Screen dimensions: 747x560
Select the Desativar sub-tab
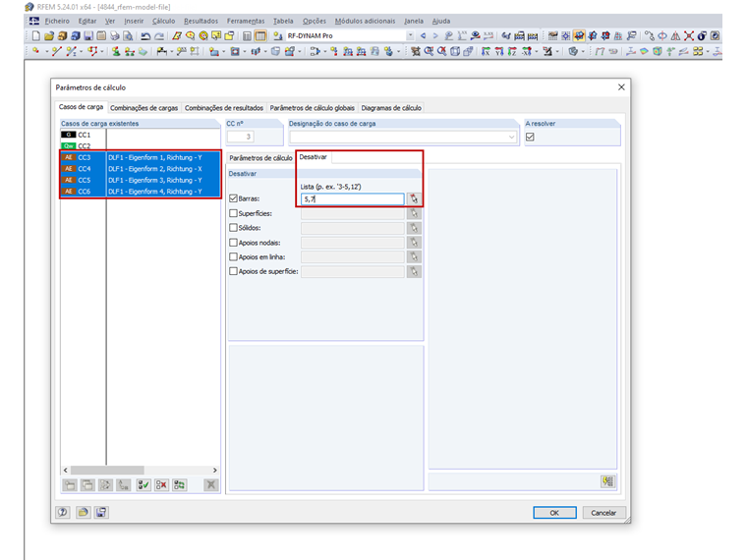point(313,157)
